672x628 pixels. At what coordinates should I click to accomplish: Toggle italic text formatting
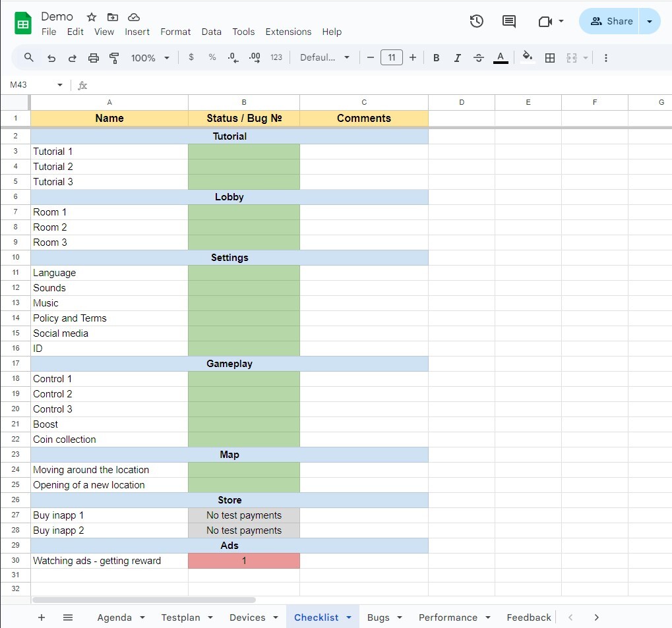pos(457,58)
